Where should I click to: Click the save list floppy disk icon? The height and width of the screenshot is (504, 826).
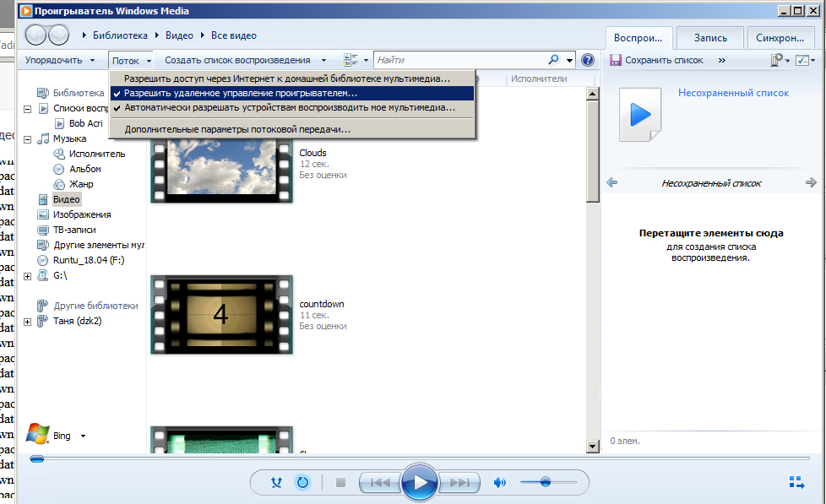pos(616,60)
